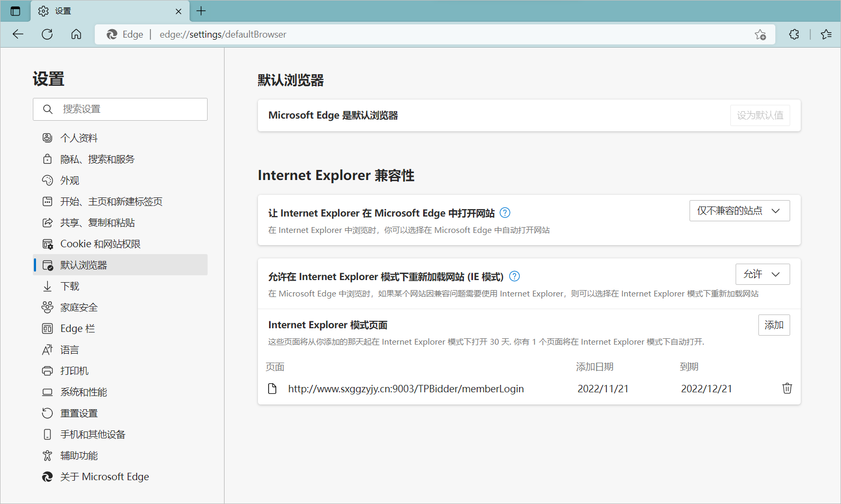This screenshot has width=841, height=504.
Task: Open 外观 settings section
Action: 120,180
